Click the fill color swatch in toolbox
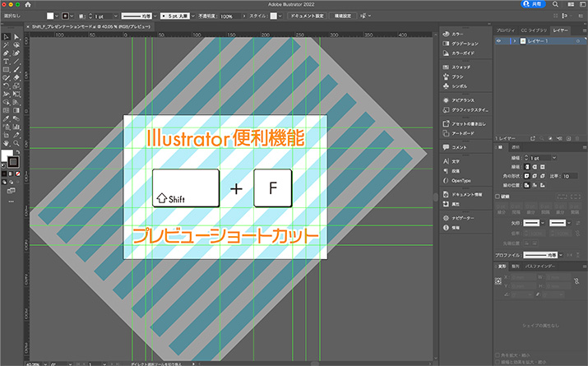 pyautogui.click(x=7, y=155)
